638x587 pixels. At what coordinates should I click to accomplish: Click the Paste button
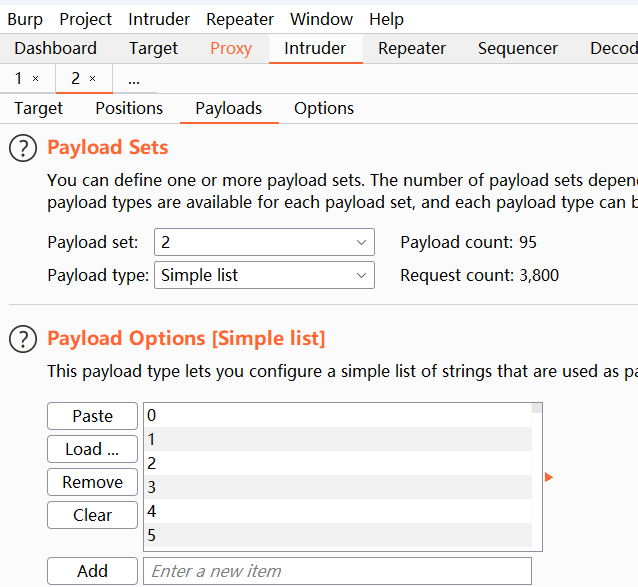(92, 416)
